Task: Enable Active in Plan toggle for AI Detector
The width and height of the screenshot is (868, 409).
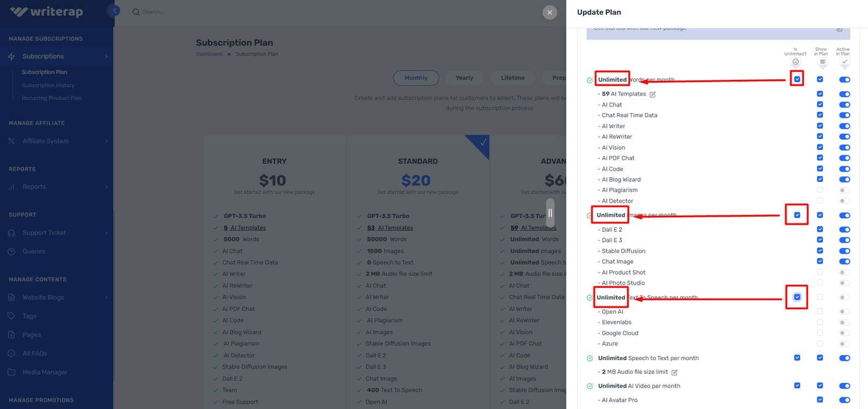Action: [844, 201]
